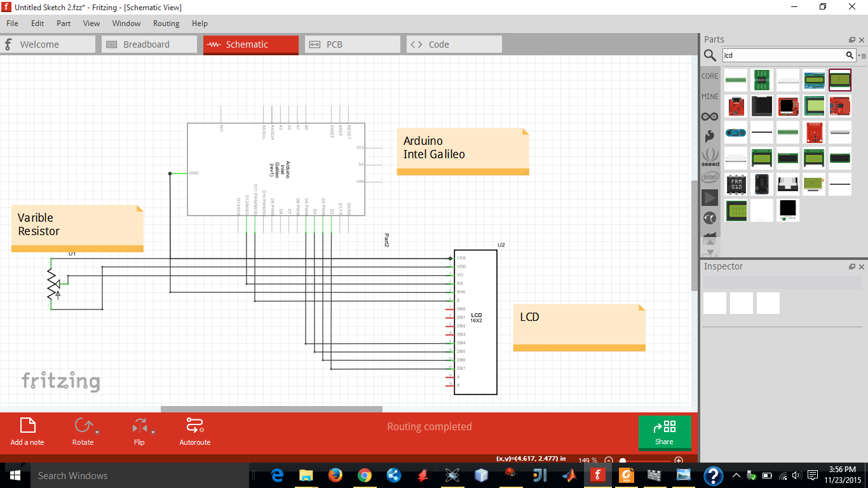Click the 149 % zoom value
This screenshot has width=868, height=488.
[588, 460]
